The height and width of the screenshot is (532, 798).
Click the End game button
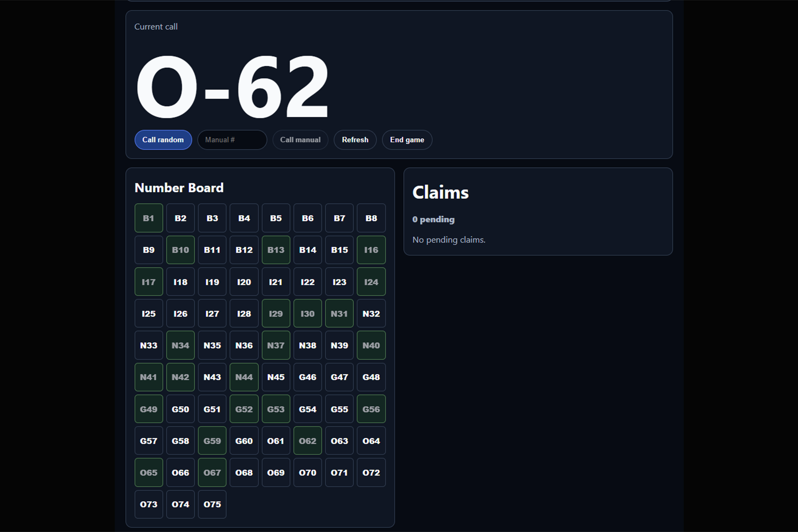[407, 140]
